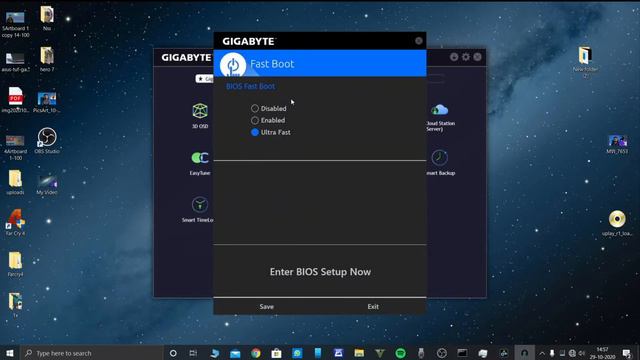Open Spotify from taskbar
640x360 pixels.
pyautogui.click(x=400, y=353)
